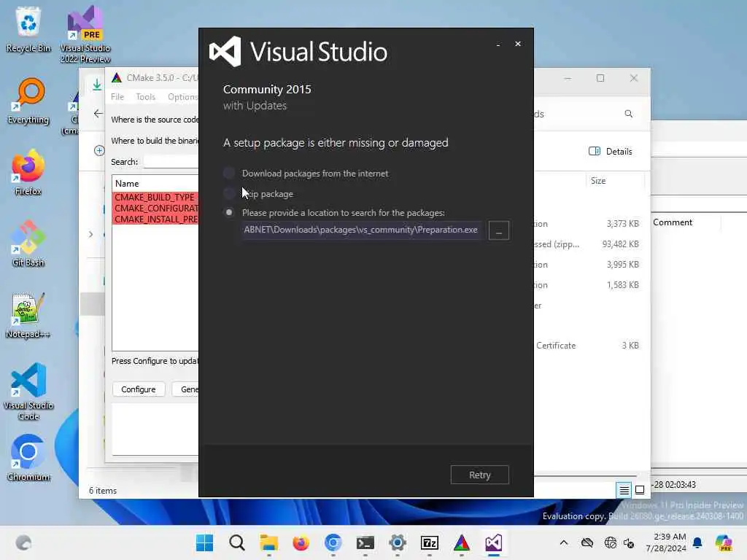The height and width of the screenshot is (560, 747).
Task: Click the Visual Studio logo in the setup header
Action: point(225,52)
